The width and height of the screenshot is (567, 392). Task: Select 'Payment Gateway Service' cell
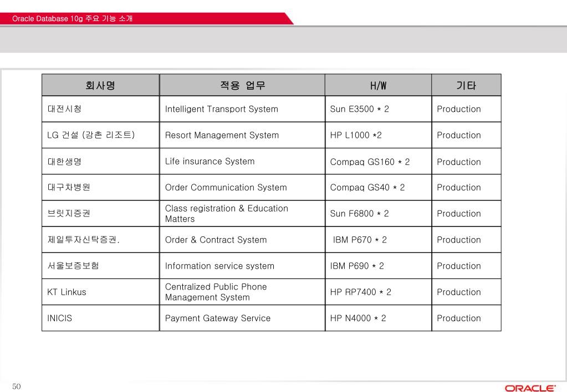click(242, 318)
